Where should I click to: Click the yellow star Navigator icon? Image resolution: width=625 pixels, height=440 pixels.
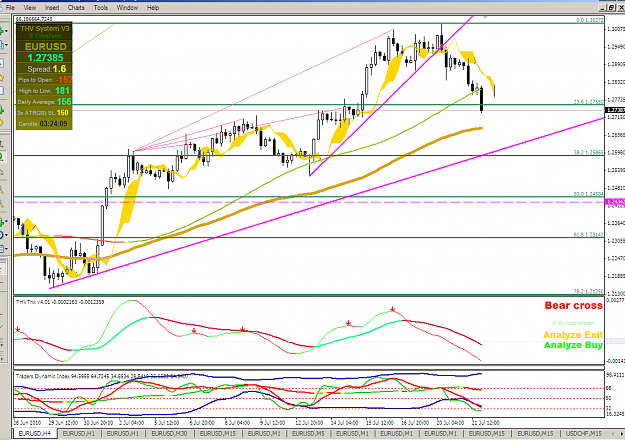2,78
